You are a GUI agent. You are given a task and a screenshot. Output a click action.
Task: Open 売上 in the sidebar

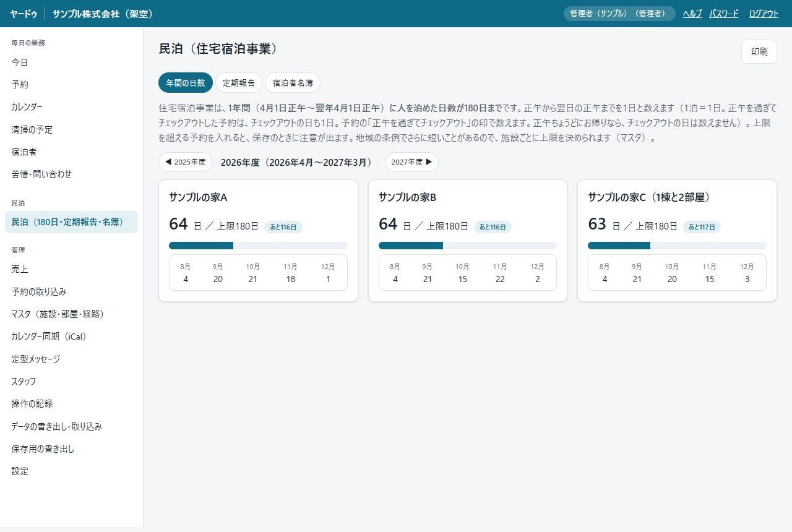point(71,269)
